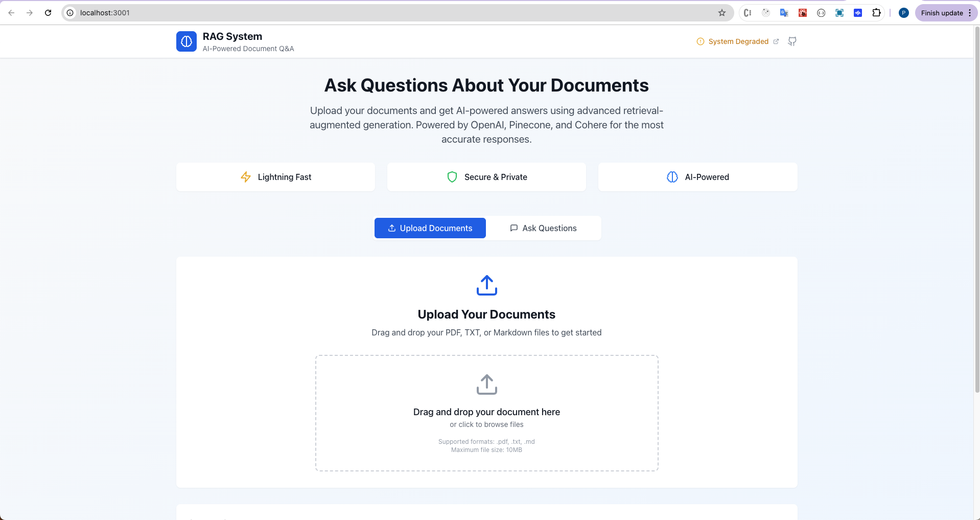Click the page vertical scrollbar

(x=977, y=210)
